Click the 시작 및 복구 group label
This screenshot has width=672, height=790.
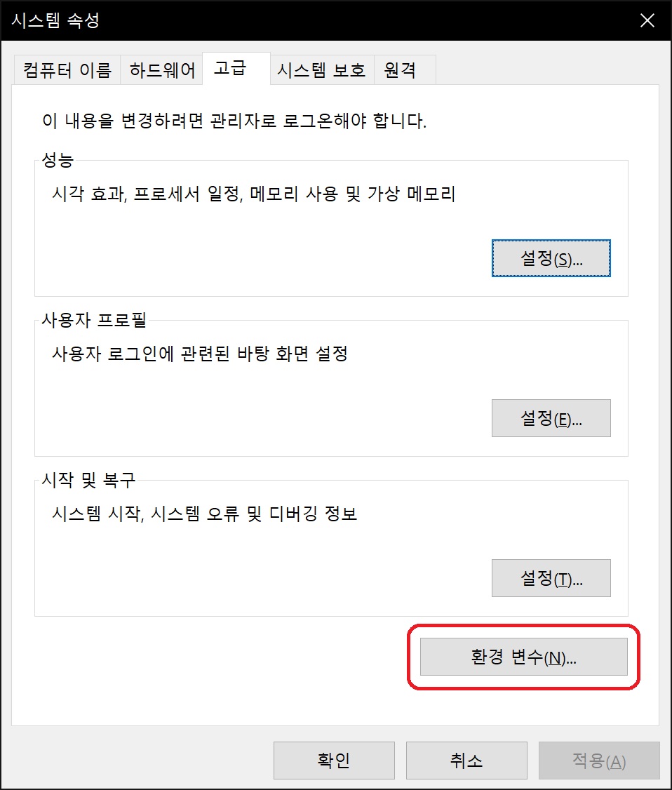pyautogui.click(x=88, y=480)
